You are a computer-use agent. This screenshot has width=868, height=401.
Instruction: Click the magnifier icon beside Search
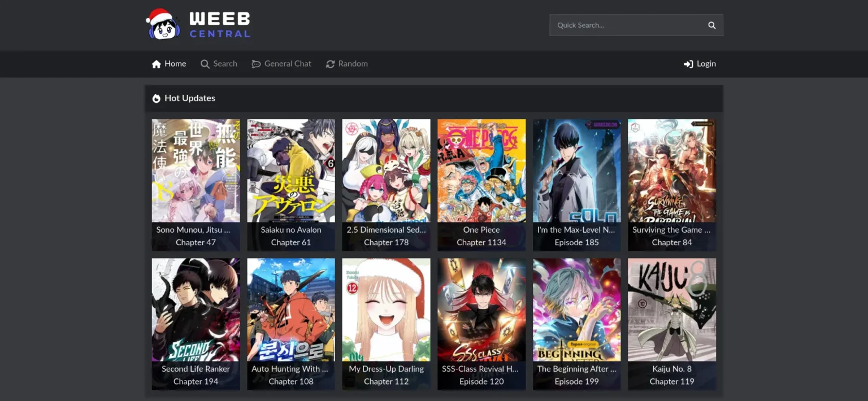(x=205, y=64)
